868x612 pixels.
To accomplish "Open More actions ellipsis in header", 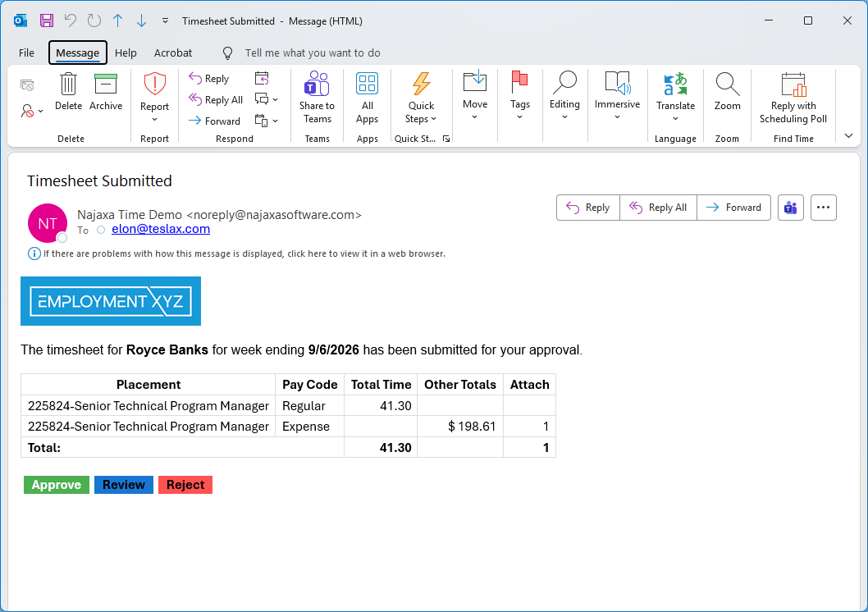I will (823, 208).
